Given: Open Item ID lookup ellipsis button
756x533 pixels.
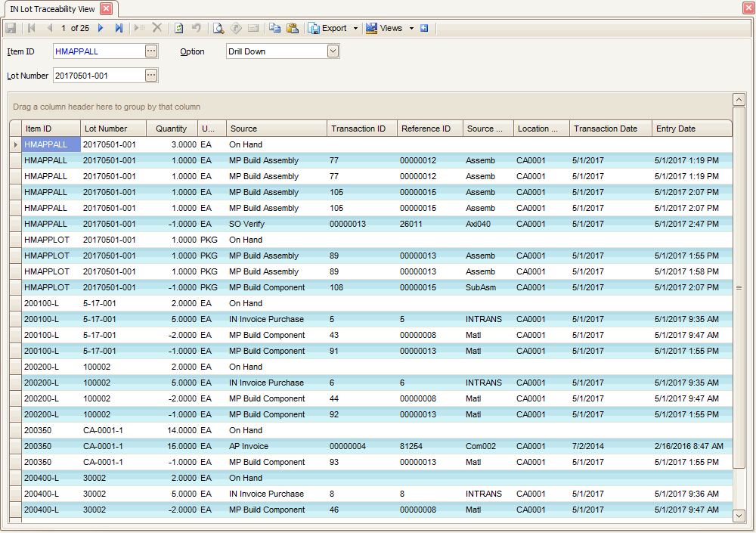Looking at the screenshot, I should click(x=151, y=51).
